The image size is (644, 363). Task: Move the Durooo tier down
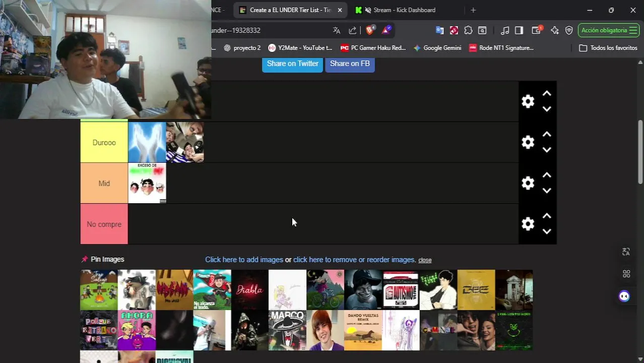tap(547, 150)
